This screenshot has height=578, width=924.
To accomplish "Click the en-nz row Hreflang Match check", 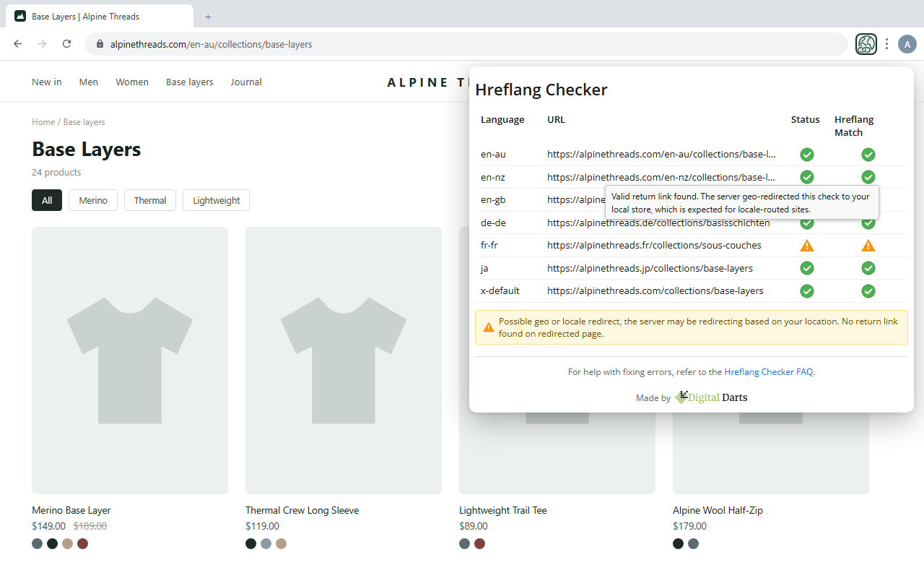I will tap(868, 177).
